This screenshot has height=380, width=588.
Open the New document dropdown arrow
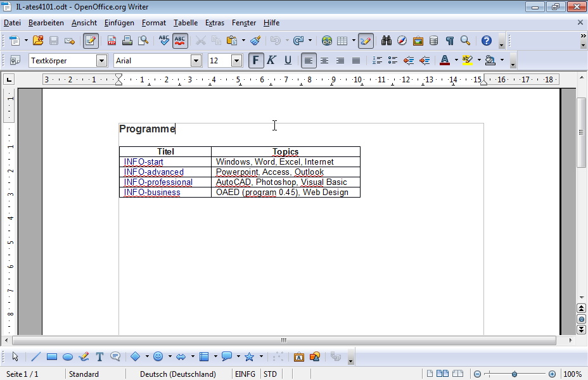26,41
